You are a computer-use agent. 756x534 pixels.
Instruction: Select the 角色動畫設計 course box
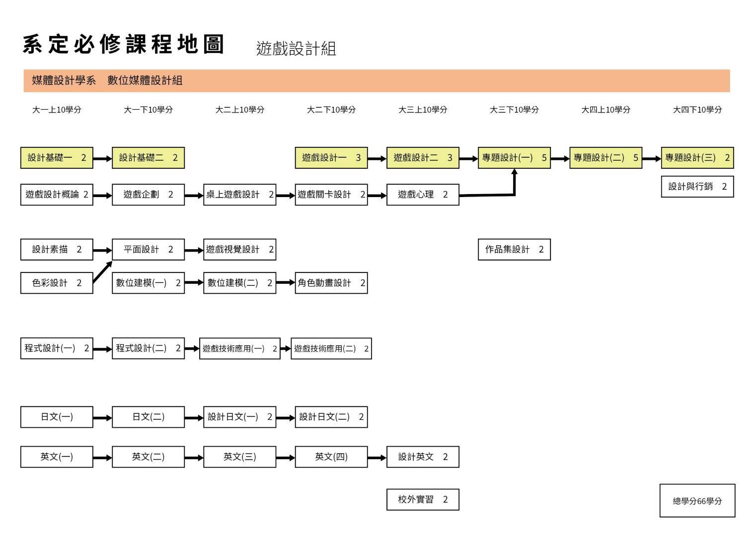pos(331,283)
